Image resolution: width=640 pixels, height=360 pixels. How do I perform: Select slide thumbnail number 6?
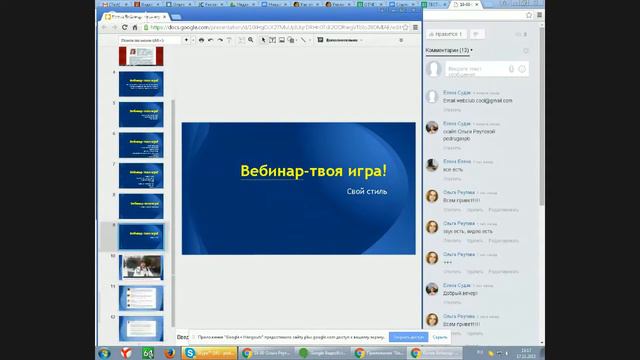(x=141, y=145)
